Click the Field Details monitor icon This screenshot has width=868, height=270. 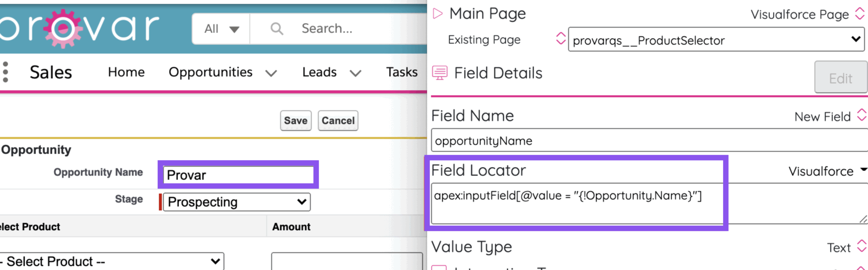tap(440, 73)
